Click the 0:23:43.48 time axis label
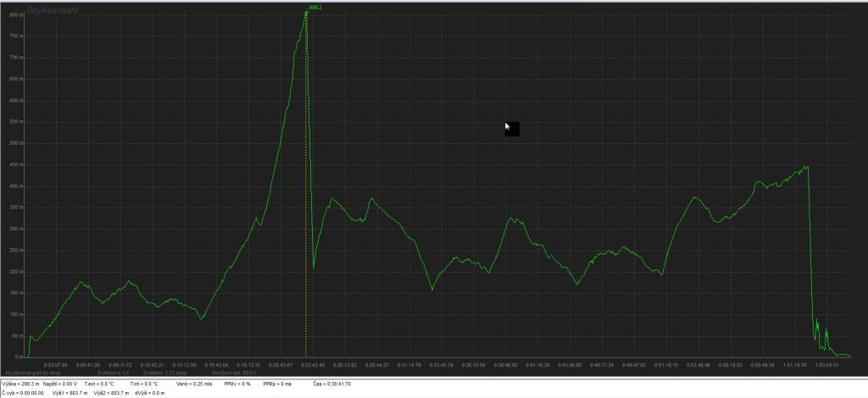This screenshot has width=868, height=398. point(311,365)
